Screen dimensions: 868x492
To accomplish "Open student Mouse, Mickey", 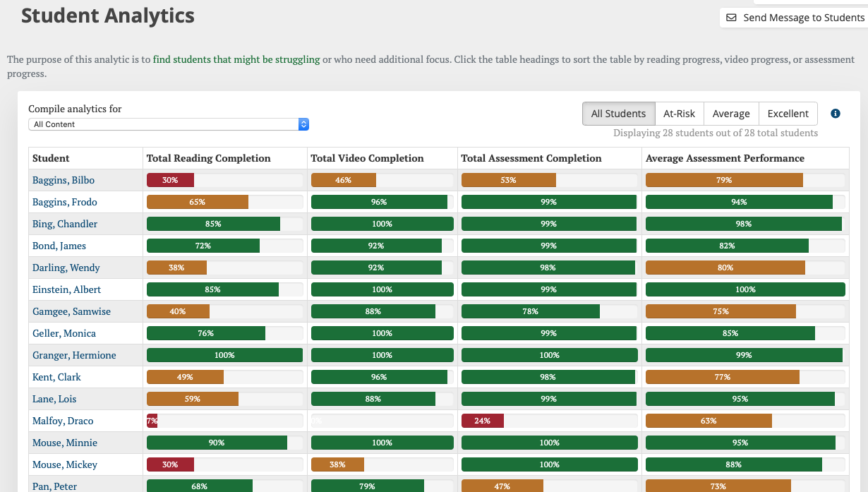I will pos(65,464).
